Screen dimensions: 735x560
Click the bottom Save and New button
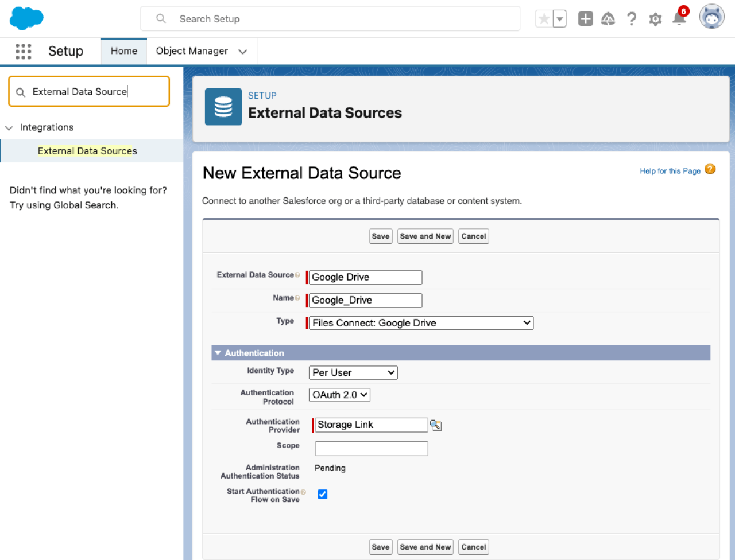[x=425, y=547]
